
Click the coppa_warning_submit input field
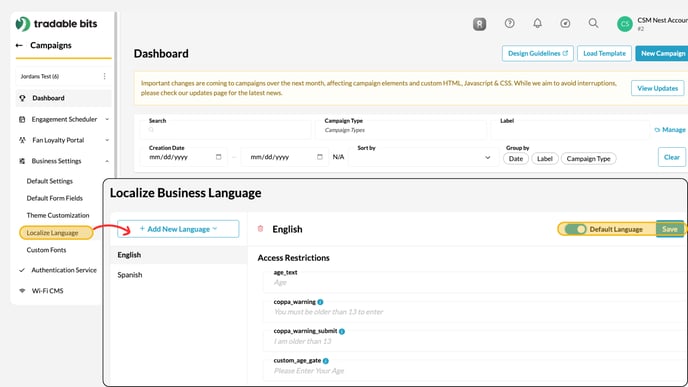pyautogui.click(x=474, y=341)
